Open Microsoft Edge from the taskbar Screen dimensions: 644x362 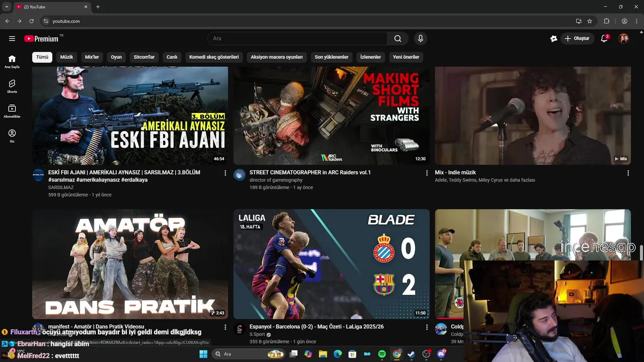338,354
